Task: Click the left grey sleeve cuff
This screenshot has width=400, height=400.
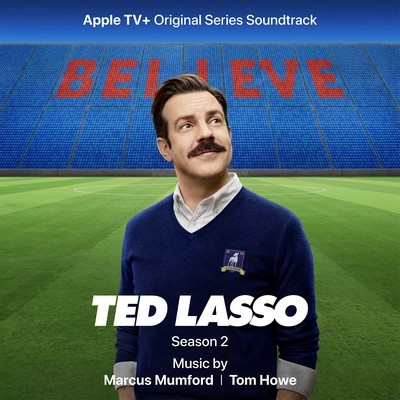Action: tap(126, 375)
